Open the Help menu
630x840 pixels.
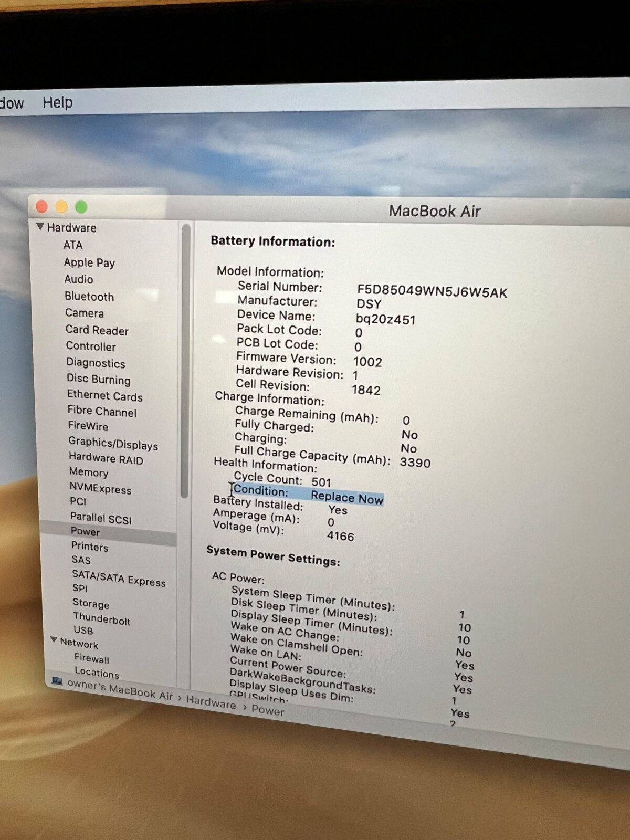58,102
